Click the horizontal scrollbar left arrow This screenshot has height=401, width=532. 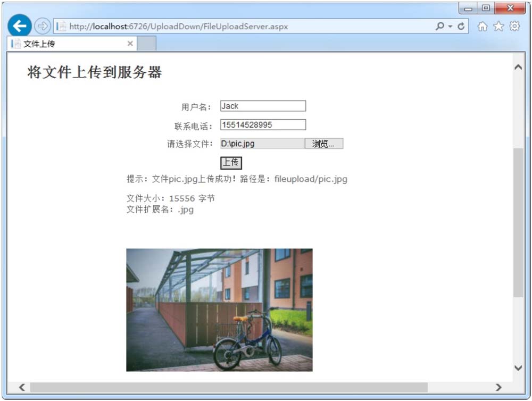22,387
